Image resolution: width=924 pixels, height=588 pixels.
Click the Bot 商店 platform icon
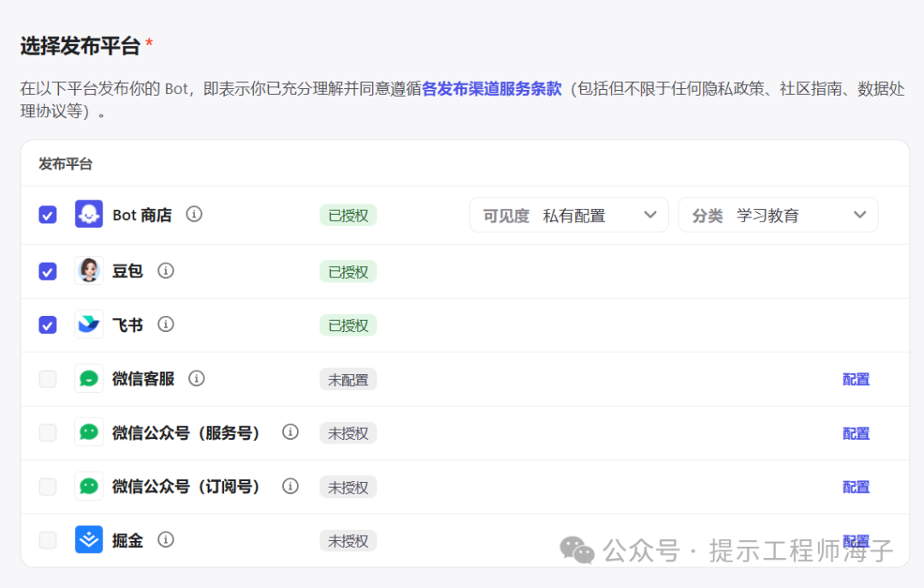pyautogui.click(x=89, y=215)
